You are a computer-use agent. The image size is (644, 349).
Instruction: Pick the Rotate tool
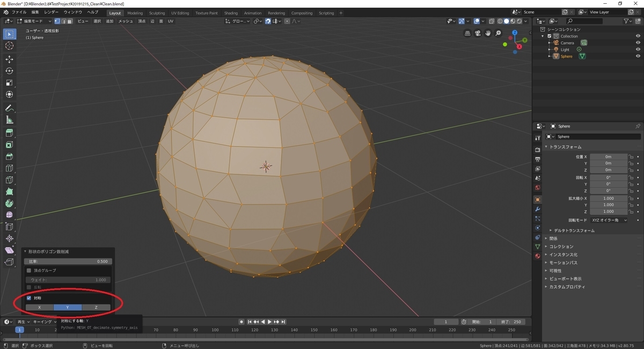9,71
